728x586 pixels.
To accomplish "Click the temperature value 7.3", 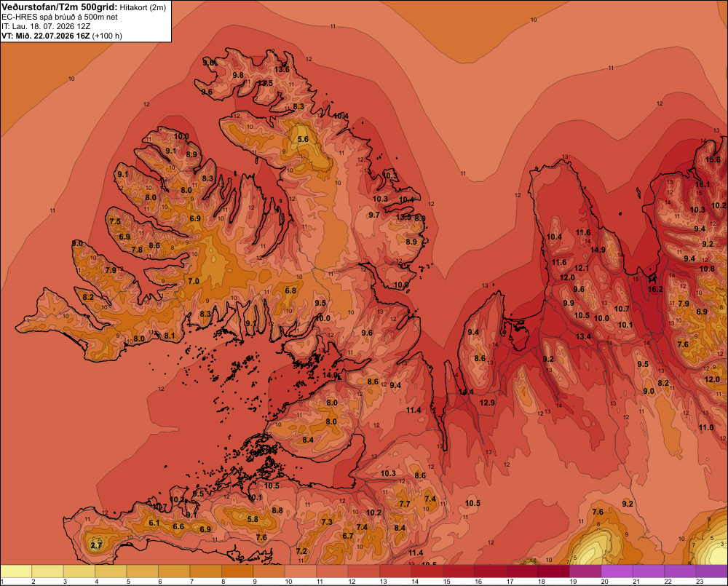I will (327, 522).
